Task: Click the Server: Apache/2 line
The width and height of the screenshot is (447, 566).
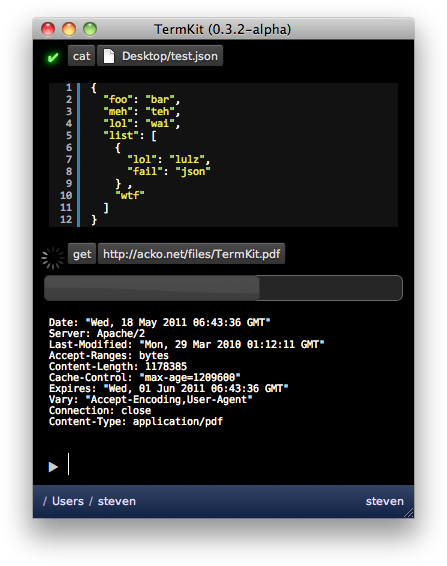Action: point(97,333)
